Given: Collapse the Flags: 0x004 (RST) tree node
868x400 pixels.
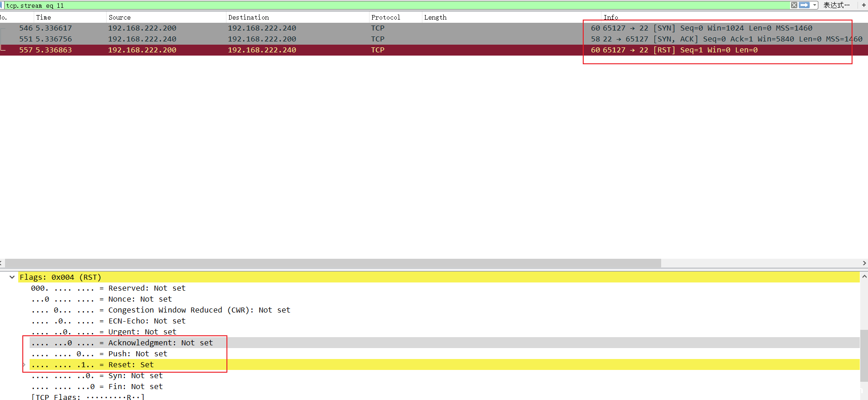Looking at the screenshot, I should point(12,277).
